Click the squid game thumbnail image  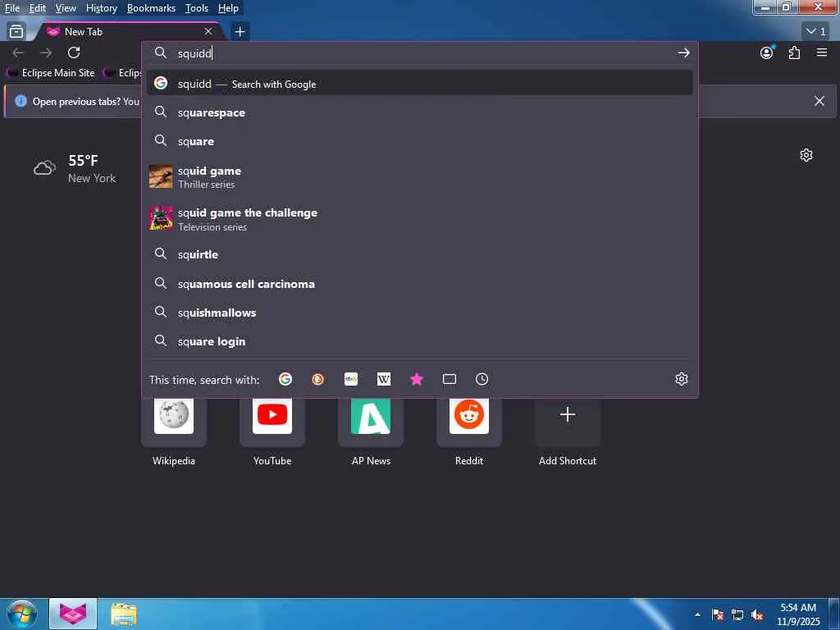click(x=161, y=177)
